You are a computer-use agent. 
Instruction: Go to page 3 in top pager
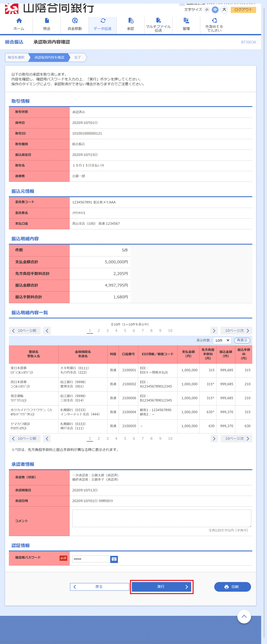(107, 331)
